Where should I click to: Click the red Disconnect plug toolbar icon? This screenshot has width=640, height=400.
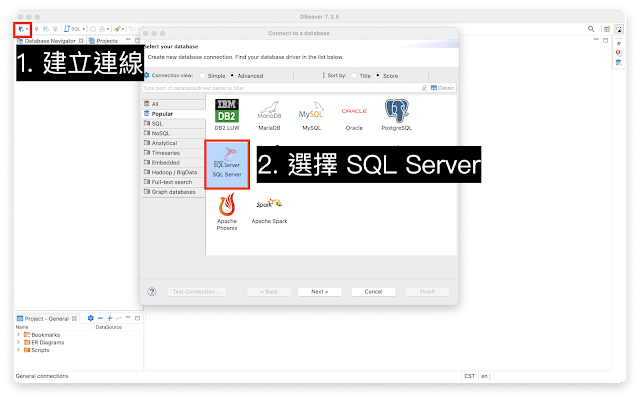click(55, 29)
